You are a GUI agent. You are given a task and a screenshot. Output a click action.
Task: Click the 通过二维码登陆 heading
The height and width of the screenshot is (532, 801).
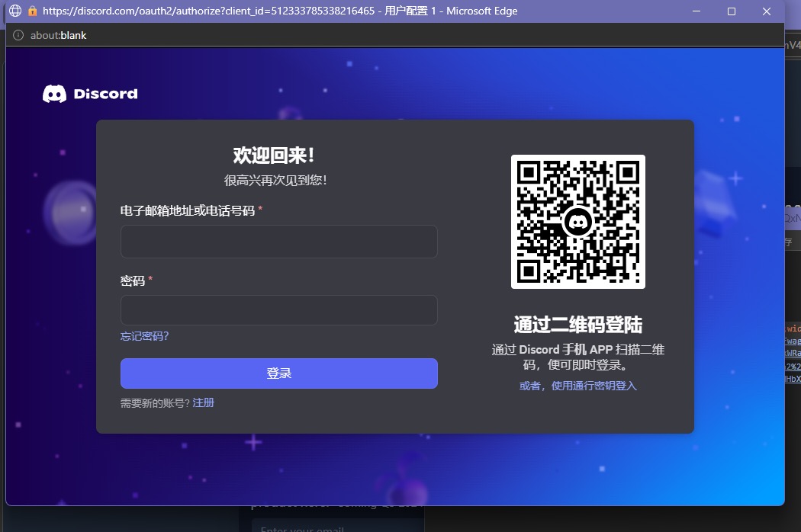pos(577,325)
